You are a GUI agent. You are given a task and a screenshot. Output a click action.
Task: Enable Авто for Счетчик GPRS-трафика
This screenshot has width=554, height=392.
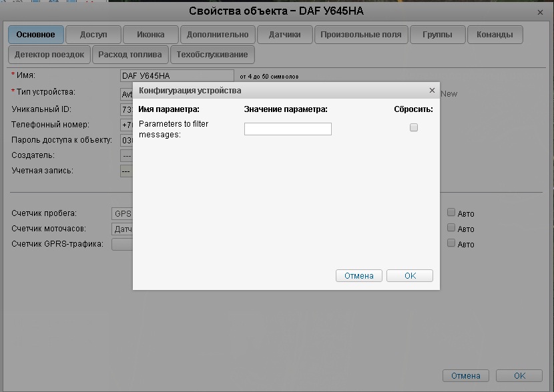coord(451,243)
